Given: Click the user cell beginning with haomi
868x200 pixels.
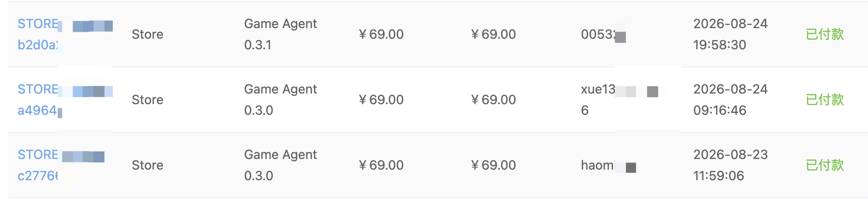Looking at the screenshot, I should pos(608,165).
